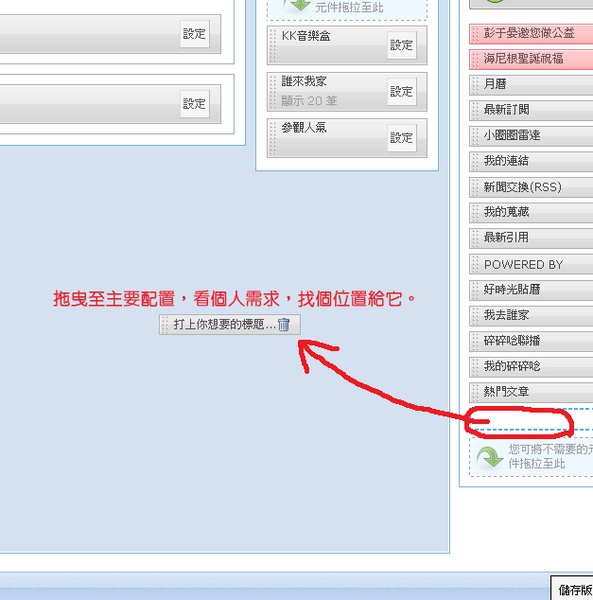Screen dimensions: 593x600
Task: Select the 小圈圈雷達 widget
Action: click(x=531, y=136)
